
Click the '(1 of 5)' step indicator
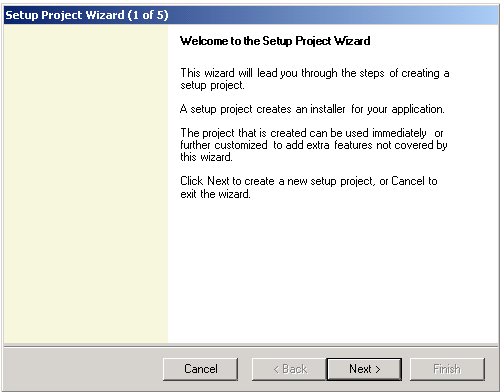click(148, 15)
